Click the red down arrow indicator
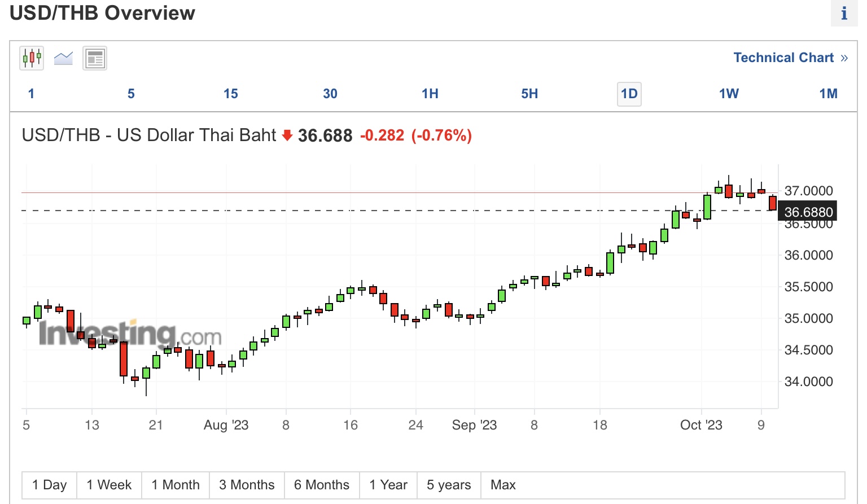The image size is (867, 504). pyautogui.click(x=287, y=135)
